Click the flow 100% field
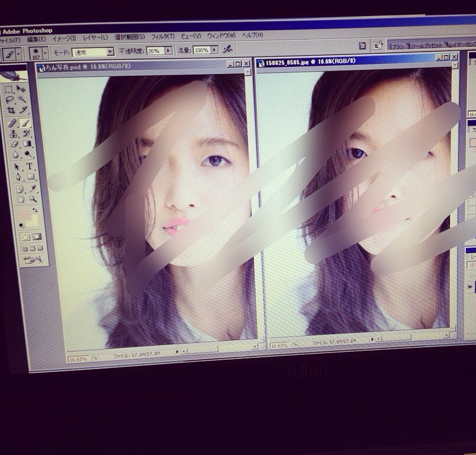This screenshot has height=455, width=476. 202,50
